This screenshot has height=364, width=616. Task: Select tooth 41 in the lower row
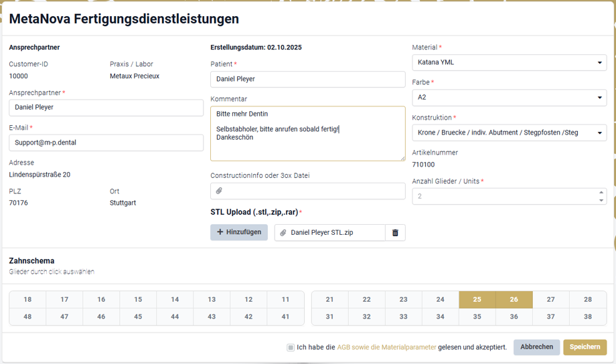click(285, 316)
